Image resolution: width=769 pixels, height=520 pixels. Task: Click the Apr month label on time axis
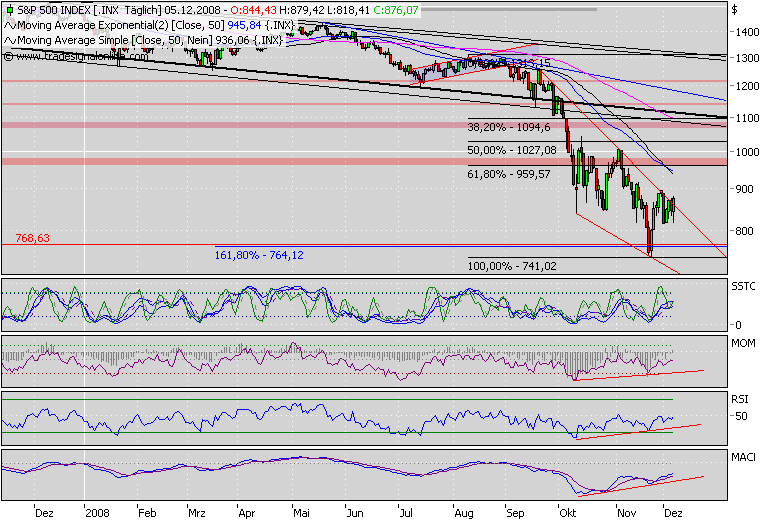tap(247, 513)
